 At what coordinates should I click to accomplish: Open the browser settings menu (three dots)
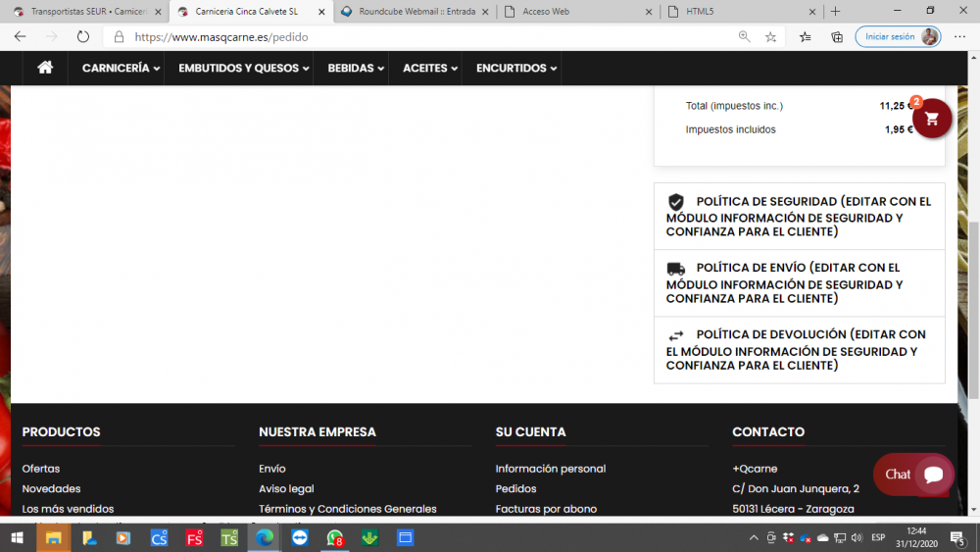[960, 37]
